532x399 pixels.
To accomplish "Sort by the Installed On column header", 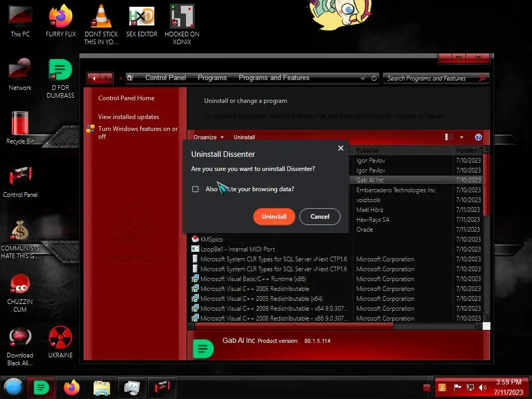I will (x=468, y=150).
